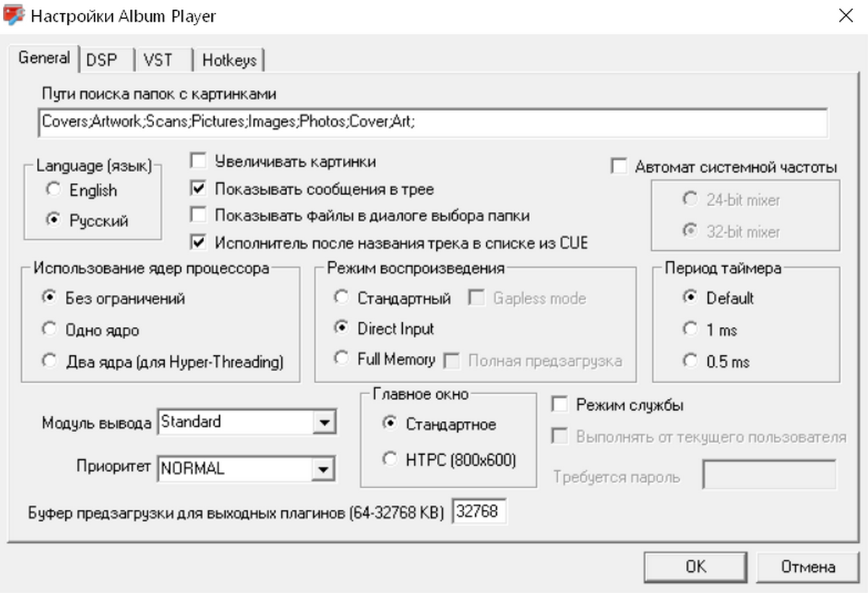Uncheck Показывать сообщения в трее
868x593 pixels.
(x=312, y=189)
